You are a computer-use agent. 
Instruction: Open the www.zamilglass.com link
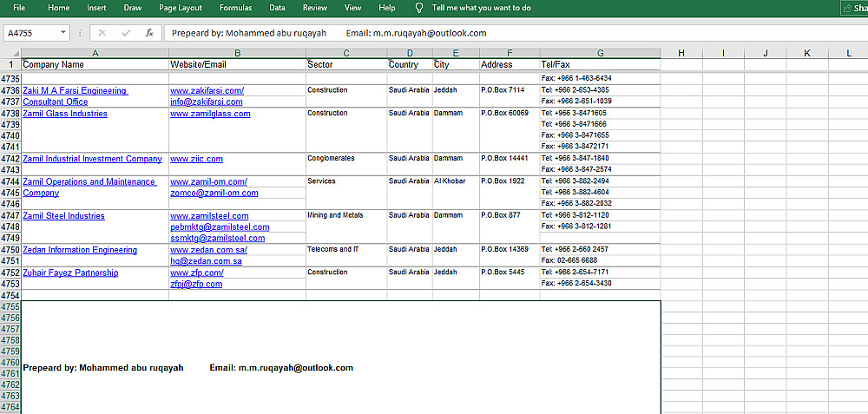(x=210, y=114)
